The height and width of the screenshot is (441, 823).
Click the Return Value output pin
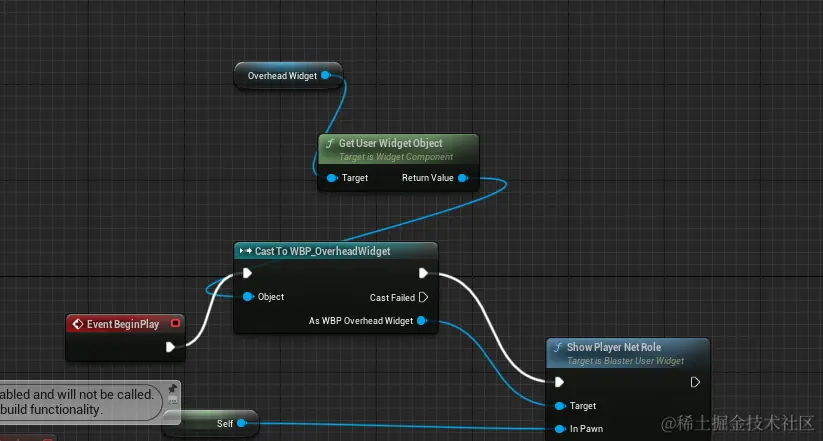click(462, 178)
